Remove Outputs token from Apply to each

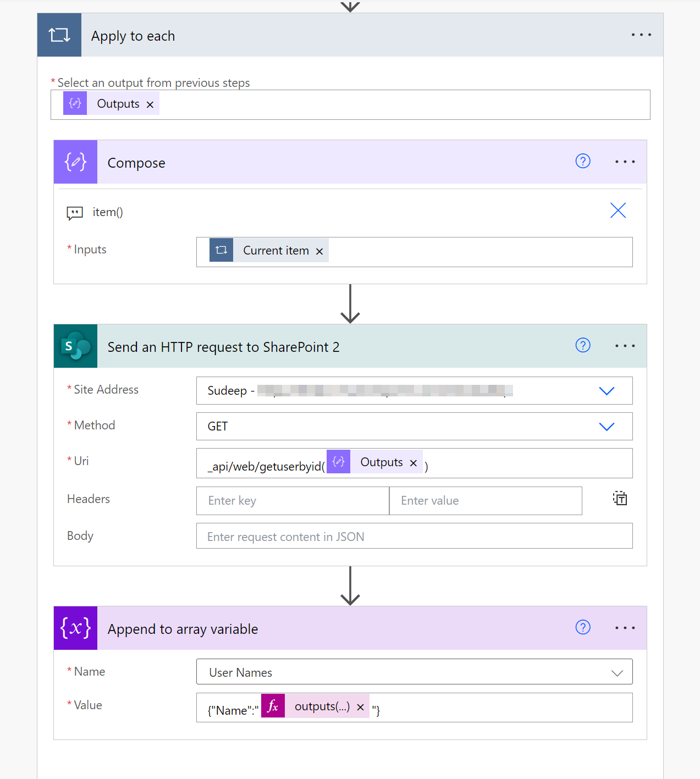150,104
